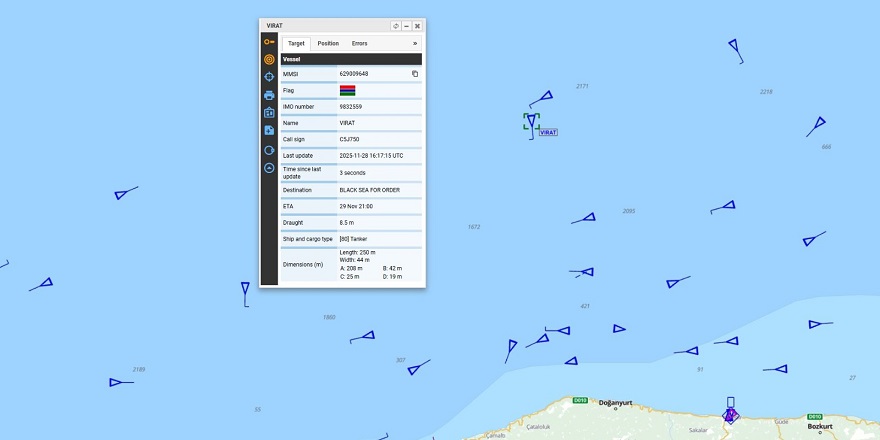
Task: Click name value VIRAT in table
Action: coord(347,123)
